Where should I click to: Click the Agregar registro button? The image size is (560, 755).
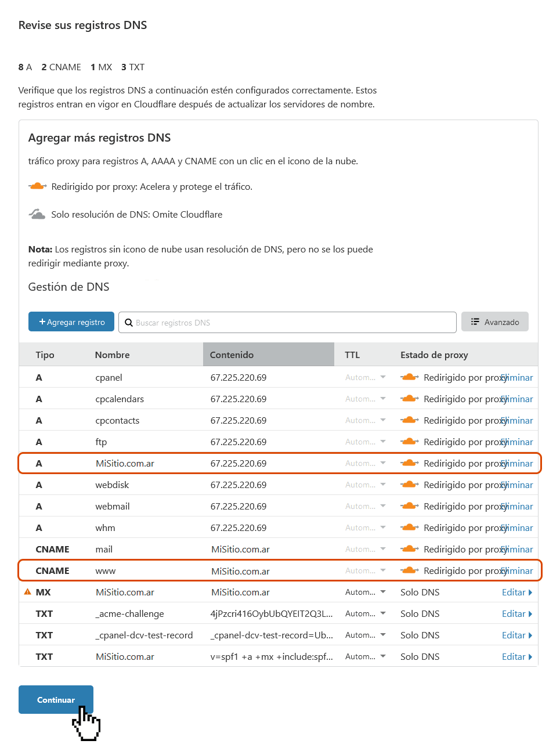click(x=71, y=322)
